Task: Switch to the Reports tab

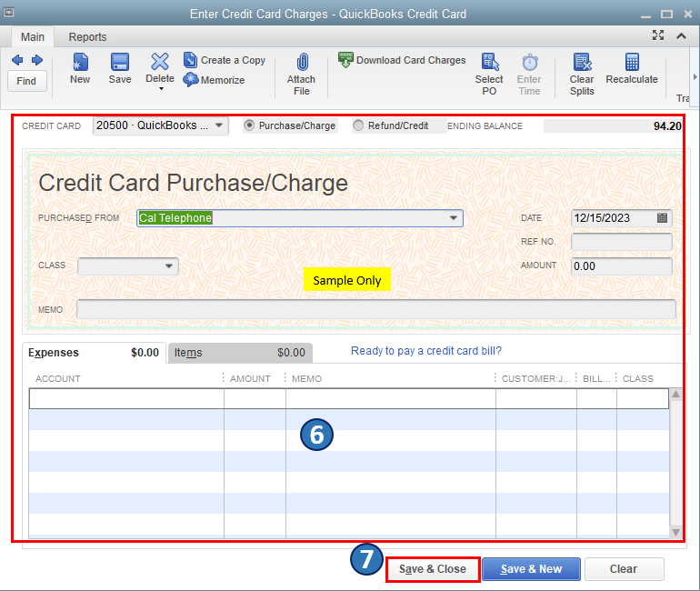Action: (x=87, y=37)
